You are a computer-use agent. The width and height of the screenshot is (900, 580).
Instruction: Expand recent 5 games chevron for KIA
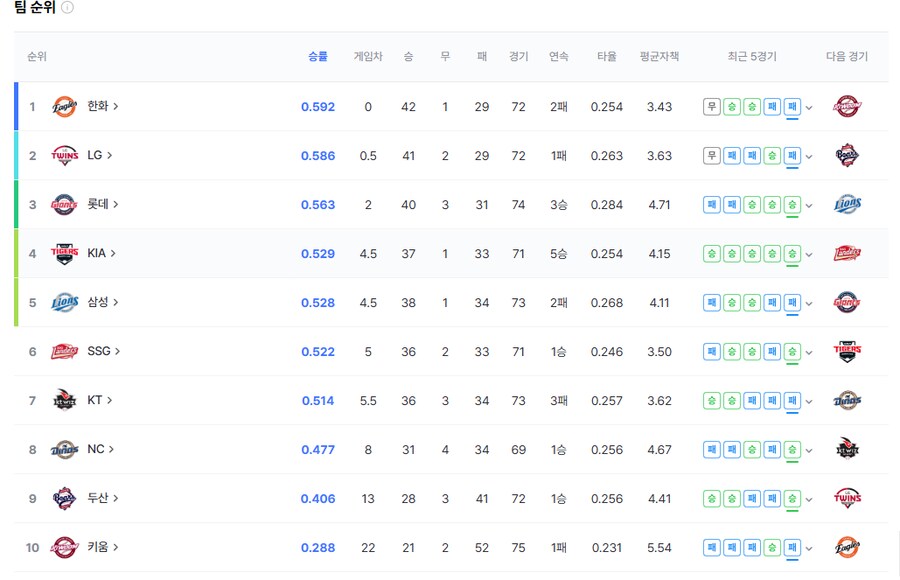pyautogui.click(x=810, y=255)
